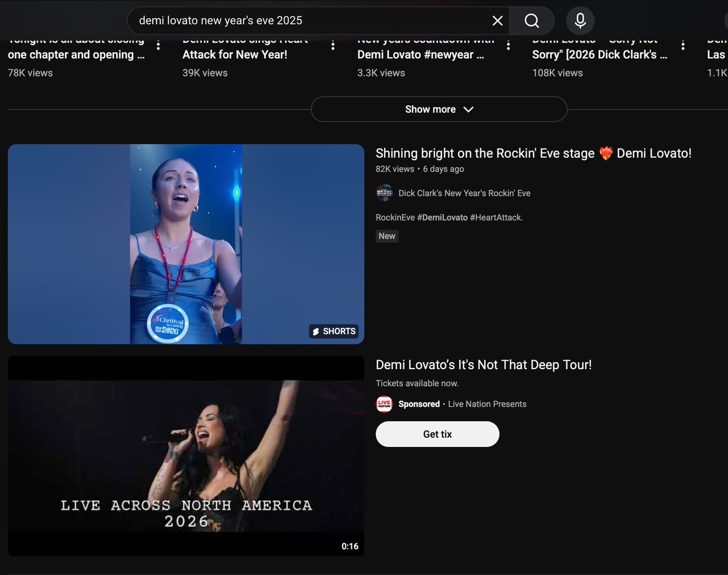Expand results with Show more
This screenshot has width=728, height=575.
439,109
